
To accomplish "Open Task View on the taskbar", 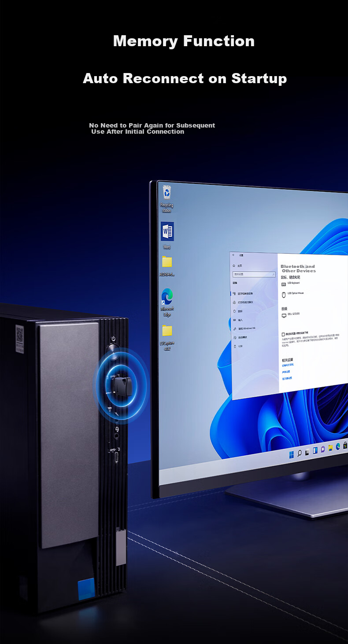I will pos(307,452).
